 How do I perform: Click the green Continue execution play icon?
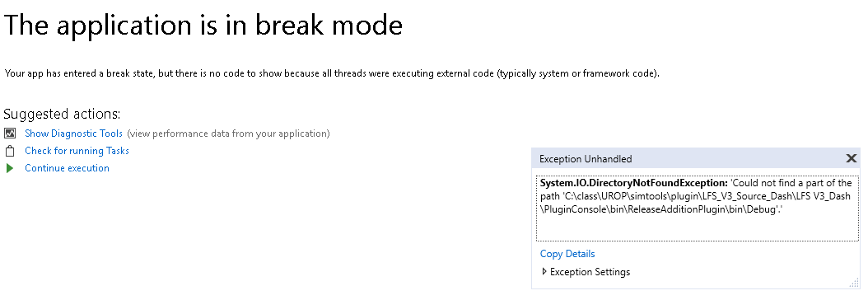point(9,168)
